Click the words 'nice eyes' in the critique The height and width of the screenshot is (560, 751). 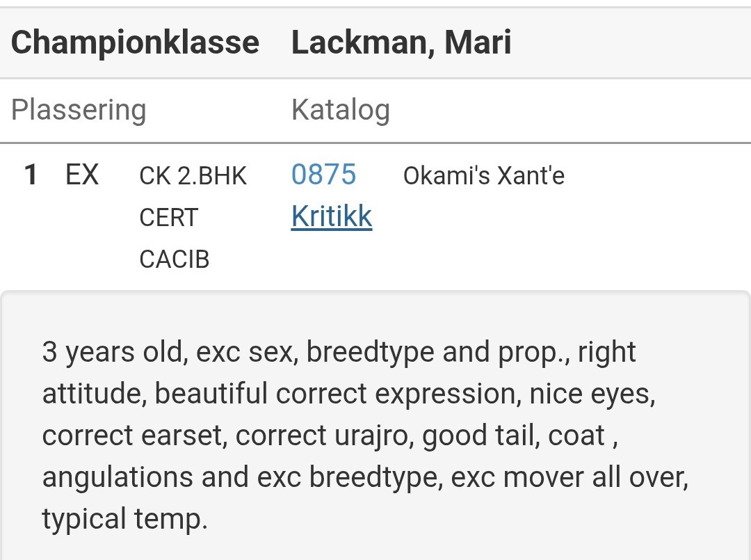coord(592,394)
